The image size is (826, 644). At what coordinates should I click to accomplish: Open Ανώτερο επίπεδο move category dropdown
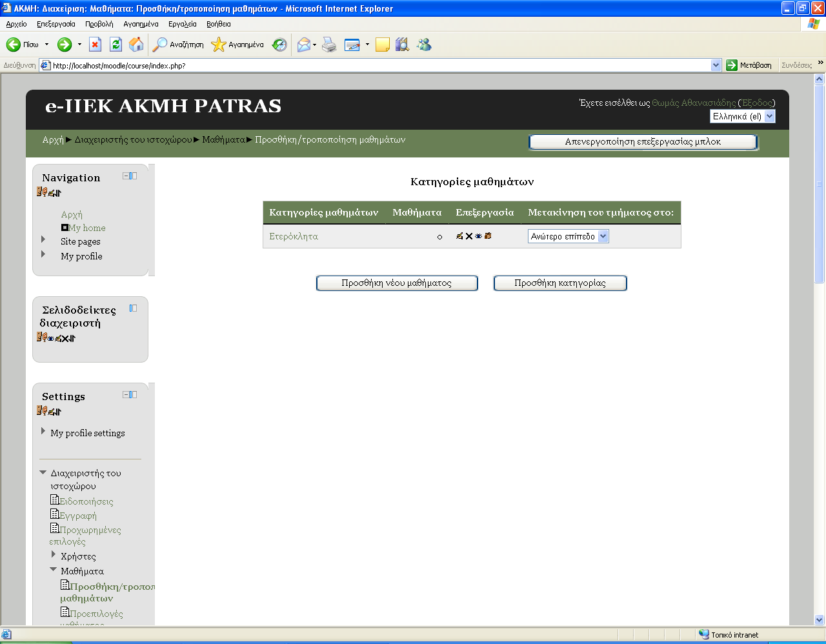click(x=568, y=236)
